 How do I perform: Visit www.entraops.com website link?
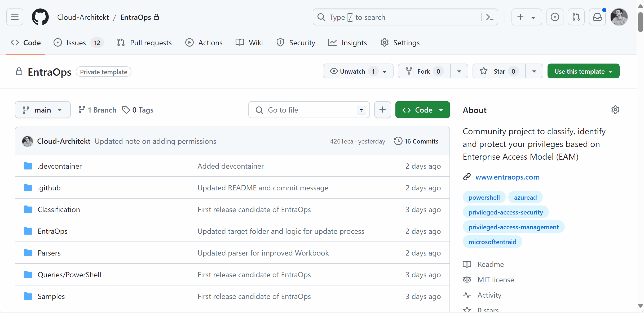[x=507, y=177]
